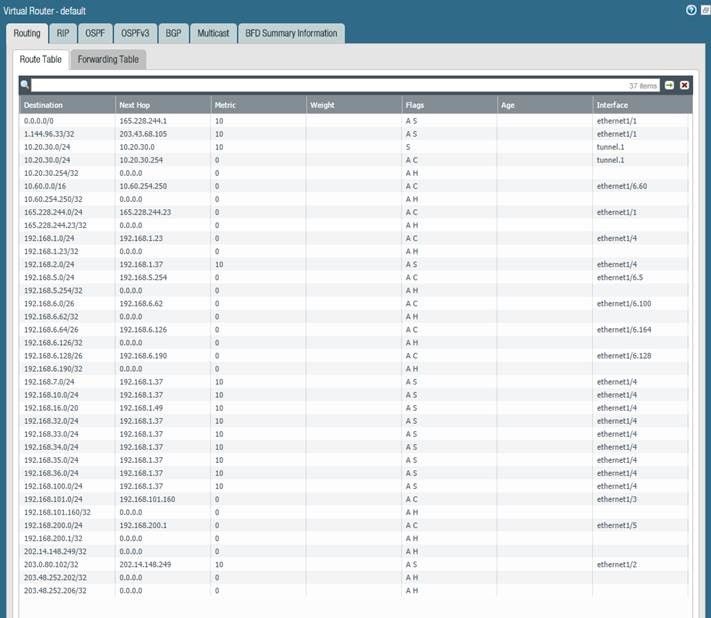Open the help icon in title bar
The width and height of the screenshot is (711, 618).
(691, 10)
